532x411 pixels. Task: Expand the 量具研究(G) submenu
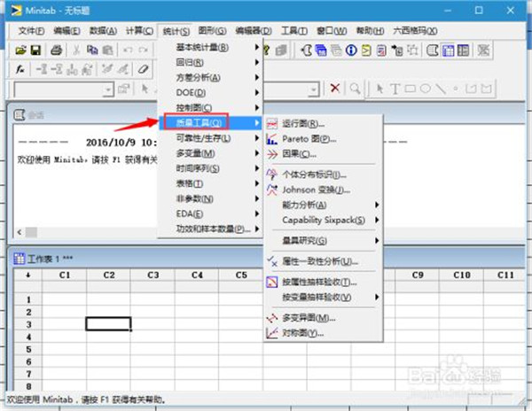[x=324, y=241]
